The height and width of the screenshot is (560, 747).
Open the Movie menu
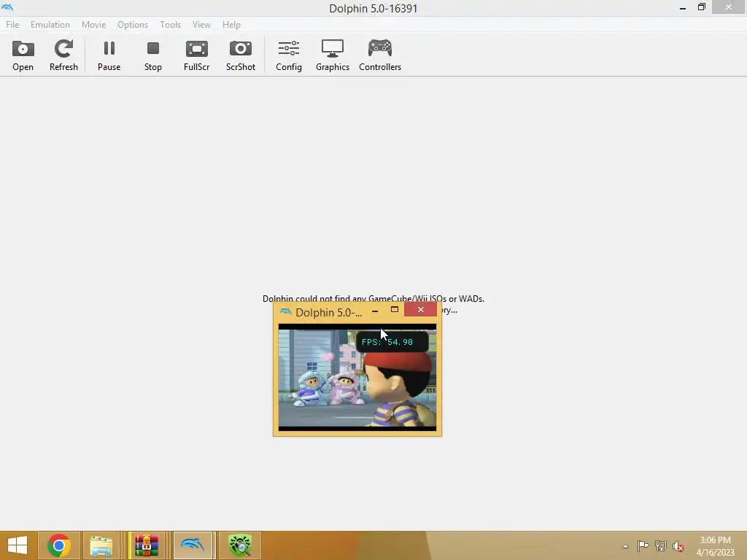click(94, 25)
